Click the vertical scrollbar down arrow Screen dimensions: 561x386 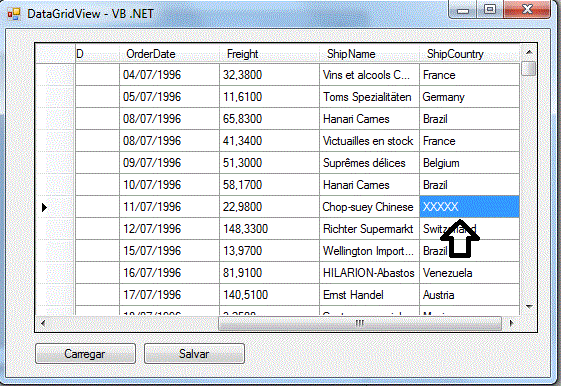pyautogui.click(x=529, y=307)
